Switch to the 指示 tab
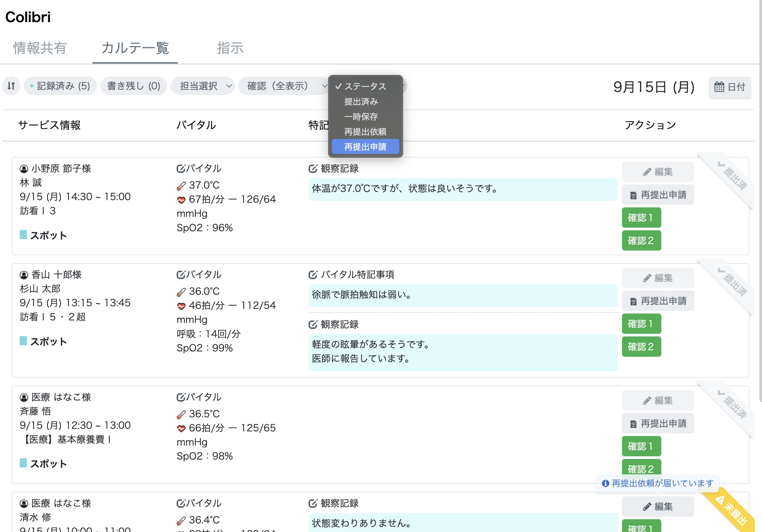Image resolution: width=762 pixels, height=532 pixels. tap(230, 48)
